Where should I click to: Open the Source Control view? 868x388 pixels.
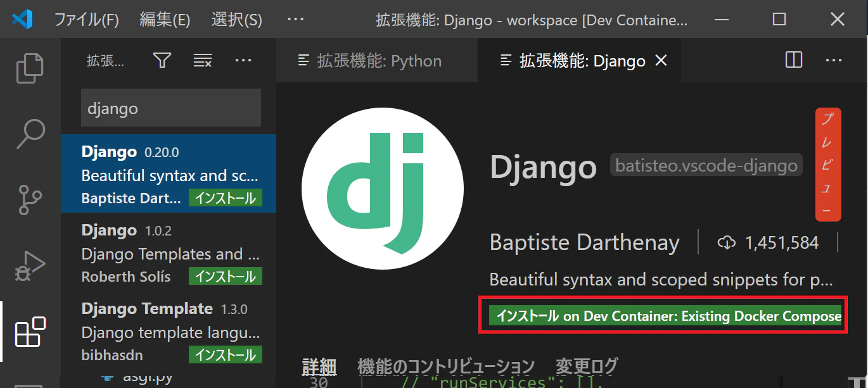tap(30, 200)
